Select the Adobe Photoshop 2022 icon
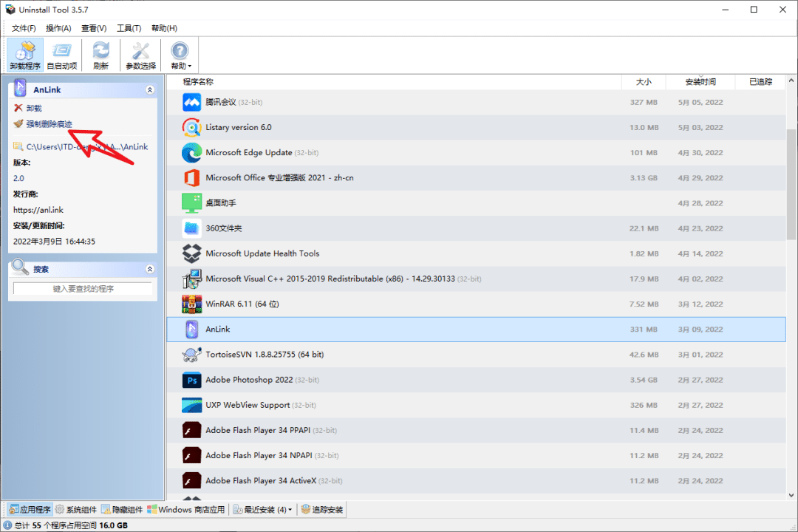798x532 pixels. tap(191, 380)
